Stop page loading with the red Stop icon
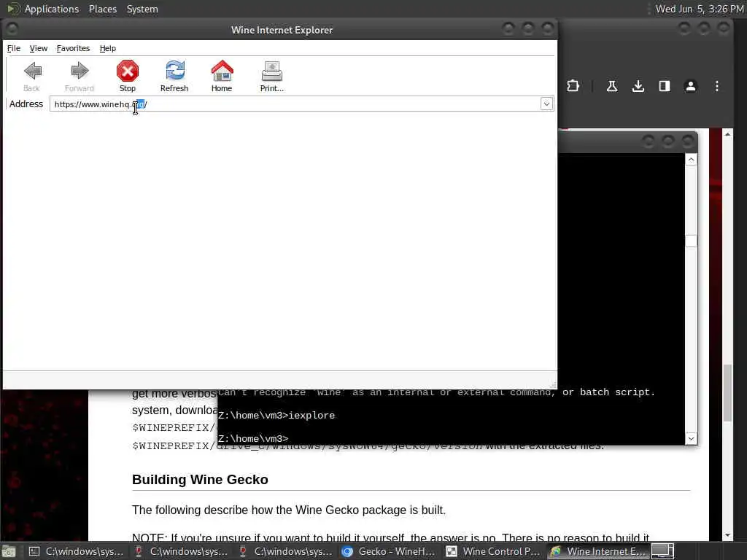The height and width of the screenshot is (560, 747). click(127, 76)
